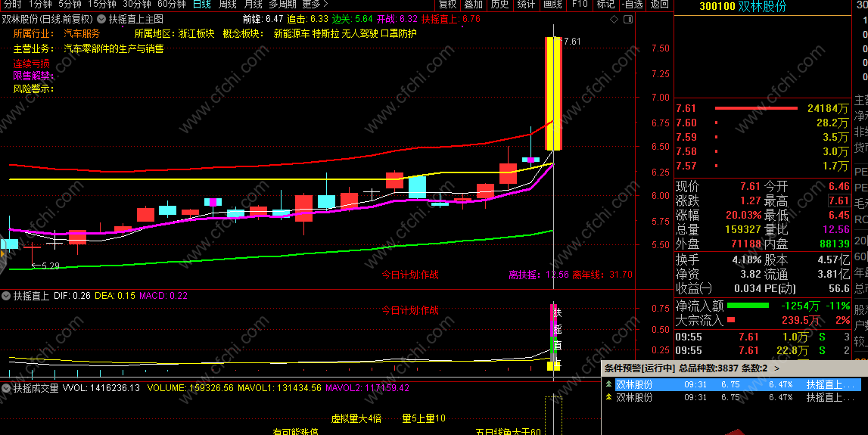Click the sell order row at 7.61
This screenshot has width=868, height=435.
click(763, 108)
